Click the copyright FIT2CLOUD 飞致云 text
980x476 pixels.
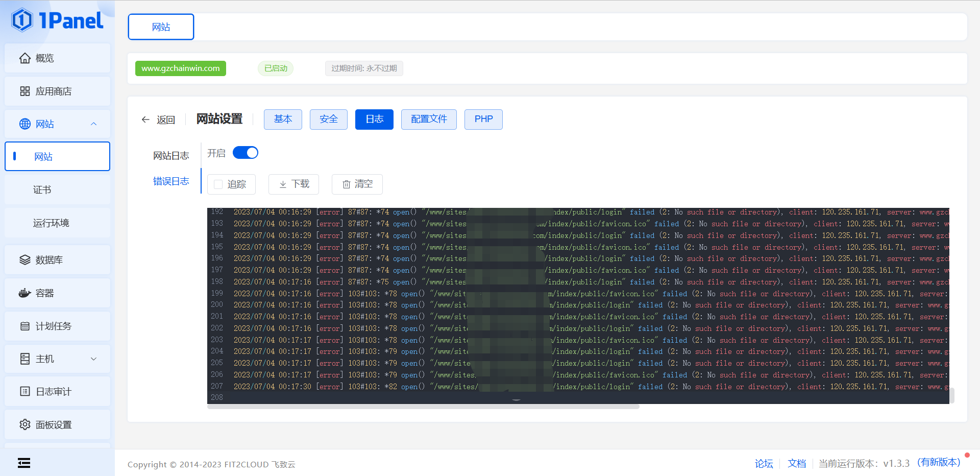211,464
